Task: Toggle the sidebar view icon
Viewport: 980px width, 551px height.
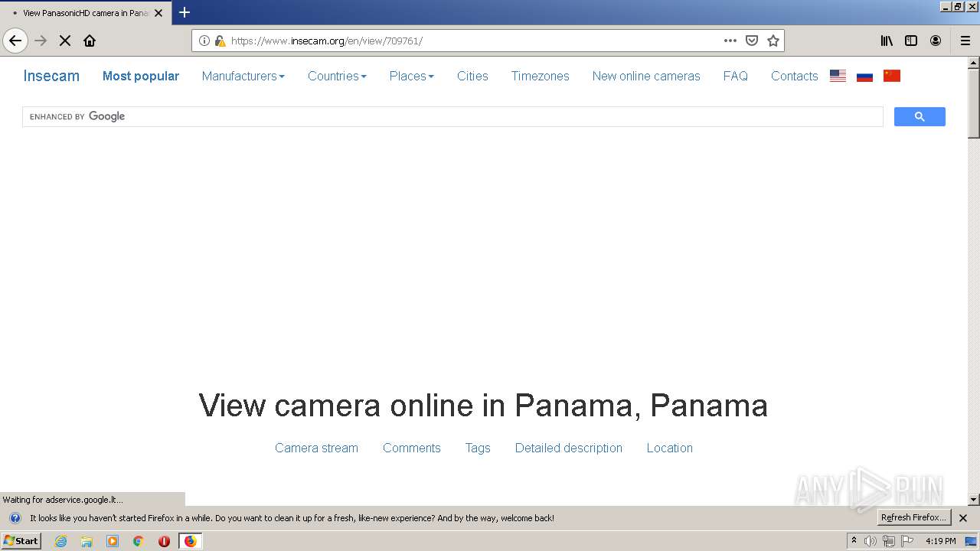Action: pyautogui.click(x=911, y=41)
